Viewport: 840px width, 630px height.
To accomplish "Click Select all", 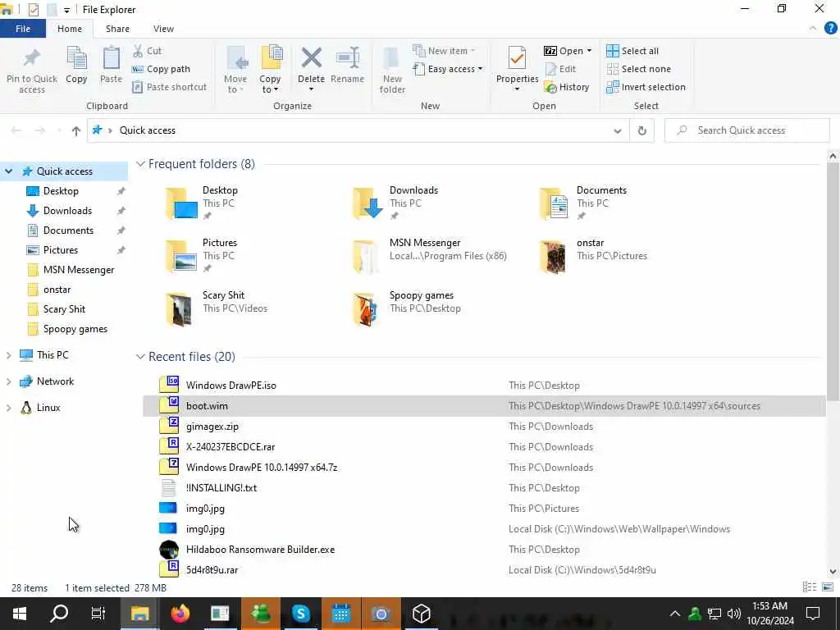I will pos(632,51).
